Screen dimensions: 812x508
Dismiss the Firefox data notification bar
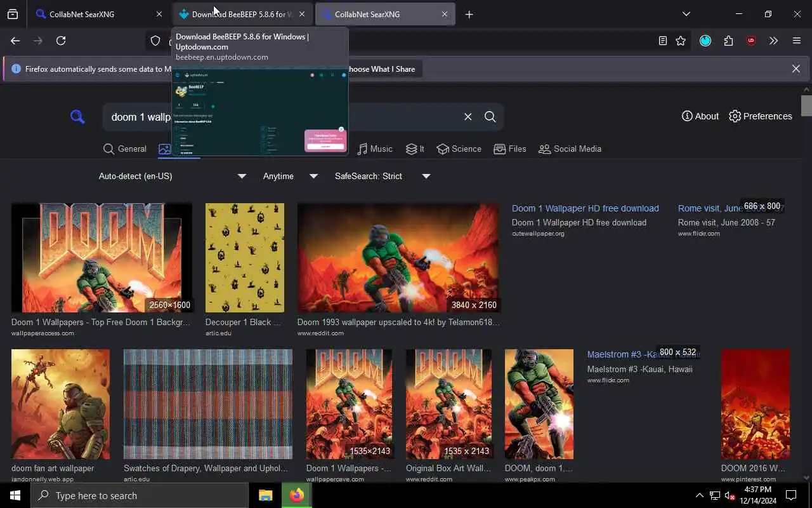pos(796,69)
